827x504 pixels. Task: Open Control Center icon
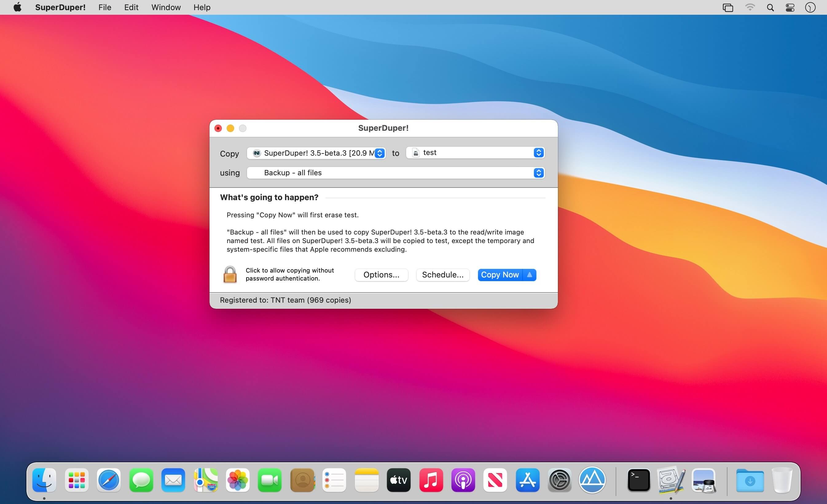(x=790, y=7)
